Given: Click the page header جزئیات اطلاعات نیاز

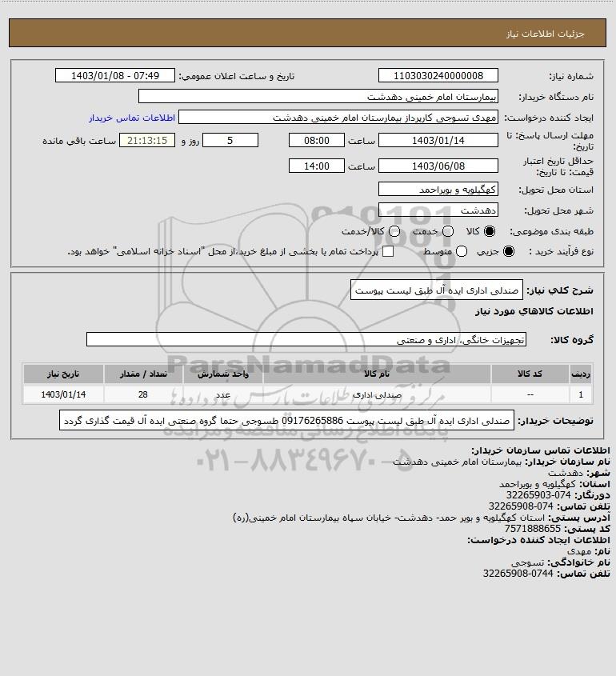Looking at the screenshot, I should click(545, 34).
